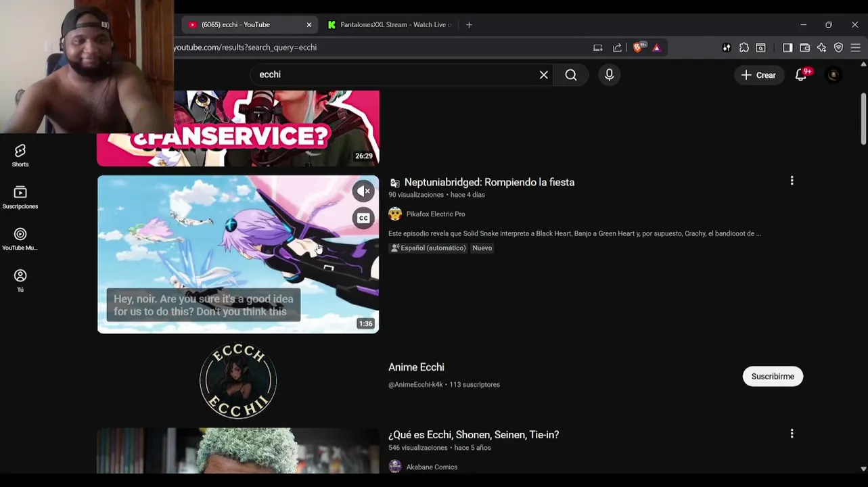Open the Akabane Comics channel
This screenshot has width=868, height=487.
(432, 467)
